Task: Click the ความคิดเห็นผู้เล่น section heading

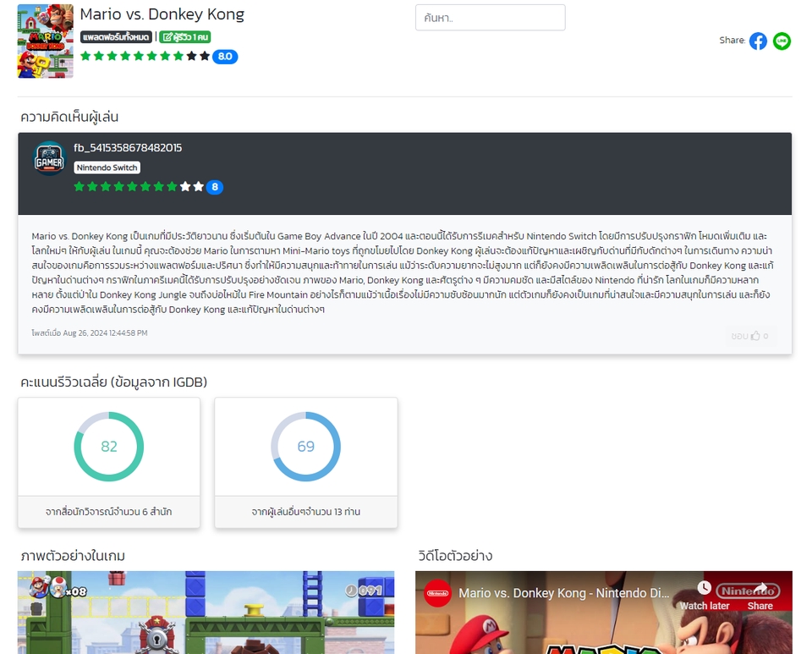Action: coord(69,117)
